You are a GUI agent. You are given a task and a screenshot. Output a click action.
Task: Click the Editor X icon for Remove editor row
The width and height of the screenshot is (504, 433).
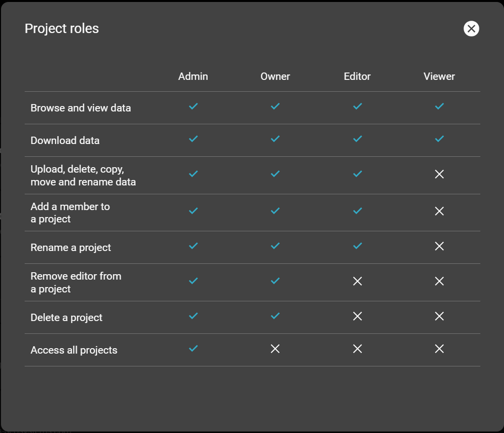coord(358,281)
